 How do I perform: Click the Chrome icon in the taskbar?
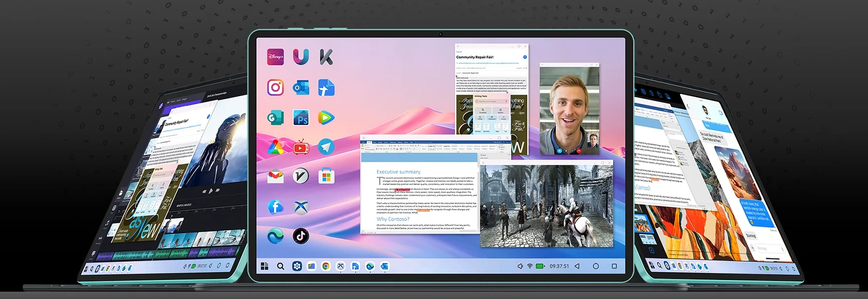click(326, 266)
